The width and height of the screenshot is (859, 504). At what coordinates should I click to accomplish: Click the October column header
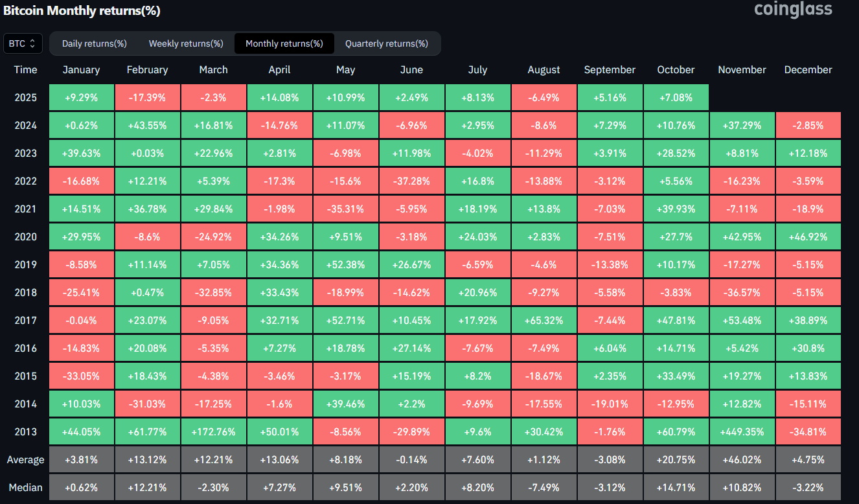(676, 70)
